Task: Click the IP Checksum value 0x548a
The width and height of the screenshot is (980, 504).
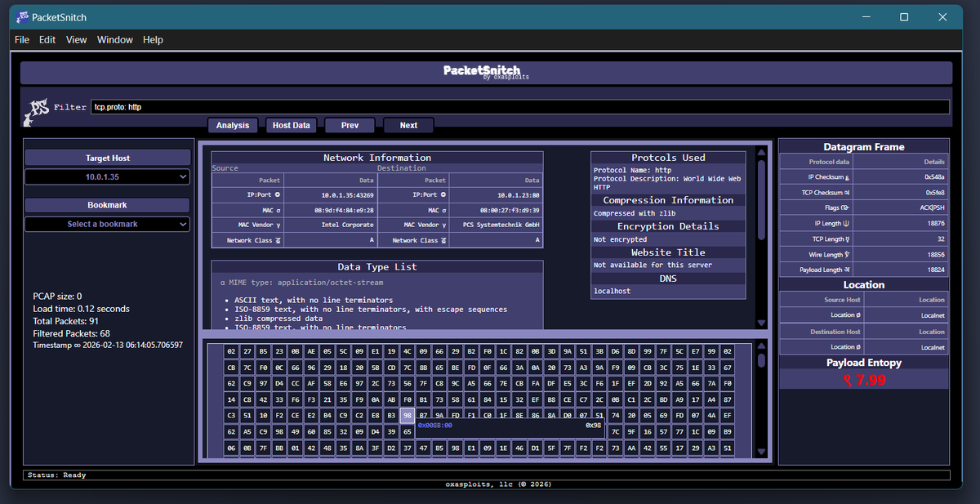Action: [934, 176]
